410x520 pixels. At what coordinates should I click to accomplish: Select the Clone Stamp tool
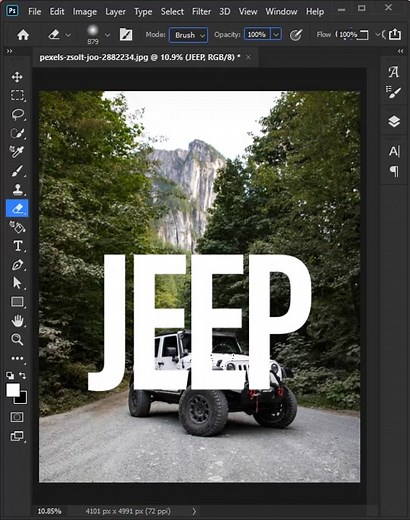[17, 190]
